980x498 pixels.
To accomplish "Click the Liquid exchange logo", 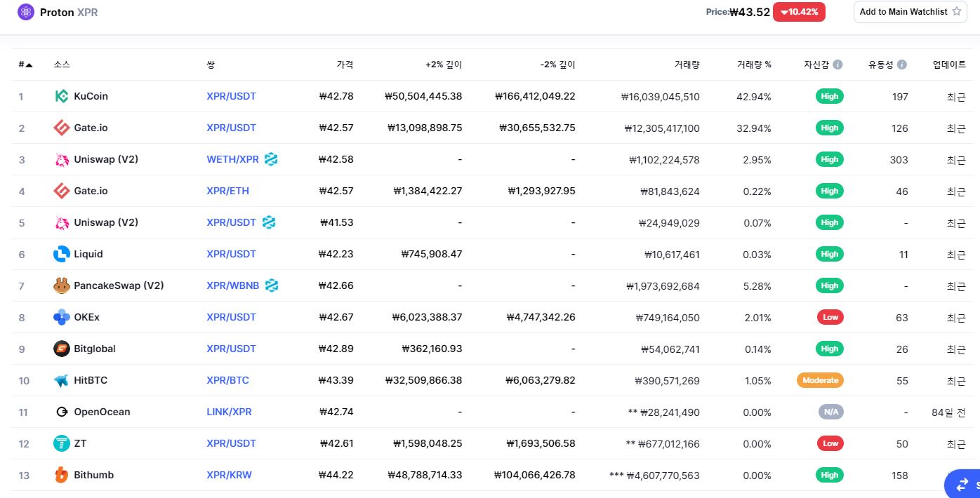I will click(x=62, y=254).
